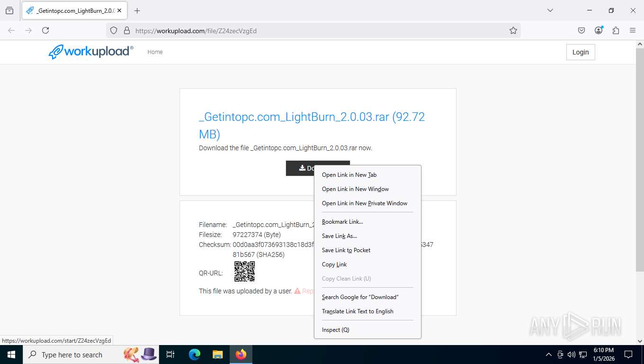Open the Windows Start menu
This screenshot has height=364, width=644.
click(x=11, y=355)
